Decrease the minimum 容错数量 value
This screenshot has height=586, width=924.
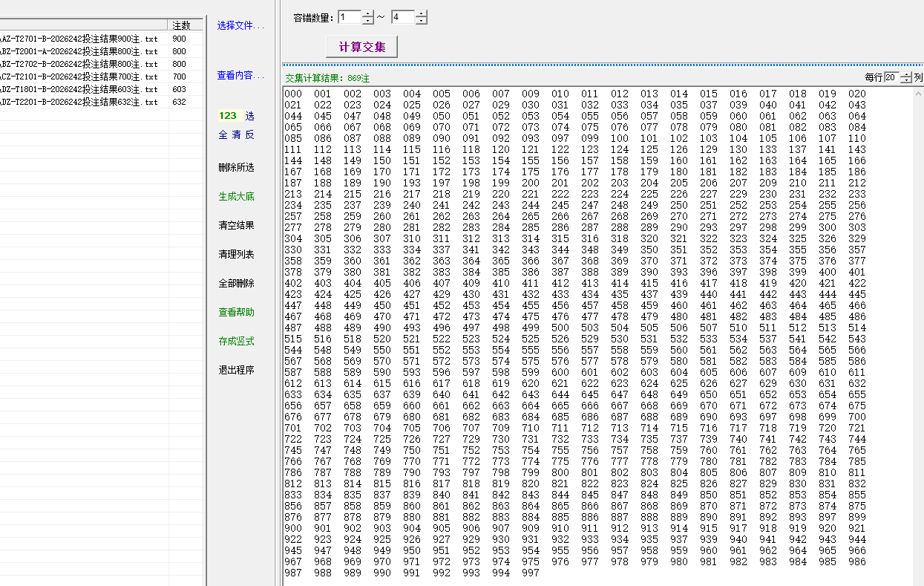[368, 21]
